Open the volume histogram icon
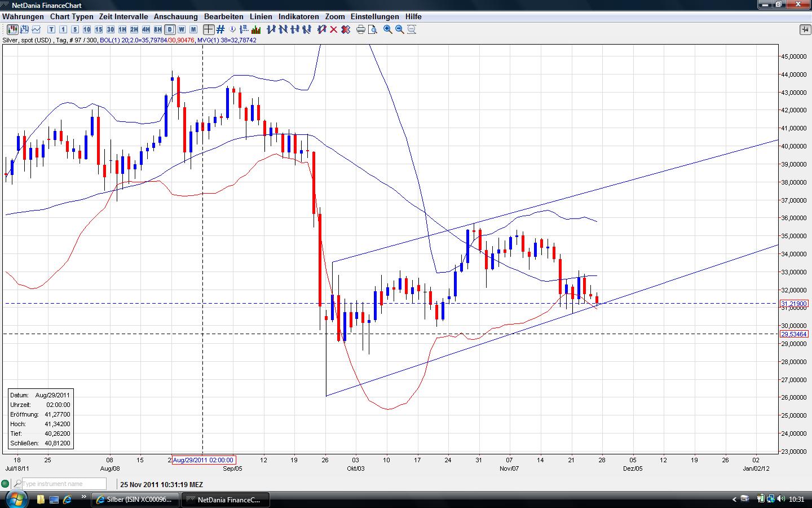This screenshot has height=508, width=812. pos(257,29)
